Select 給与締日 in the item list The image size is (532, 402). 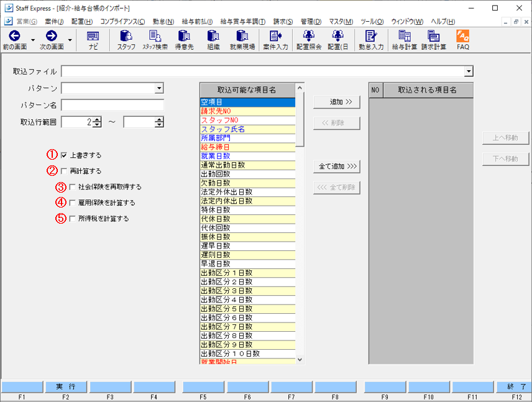[x=248, y=147]
